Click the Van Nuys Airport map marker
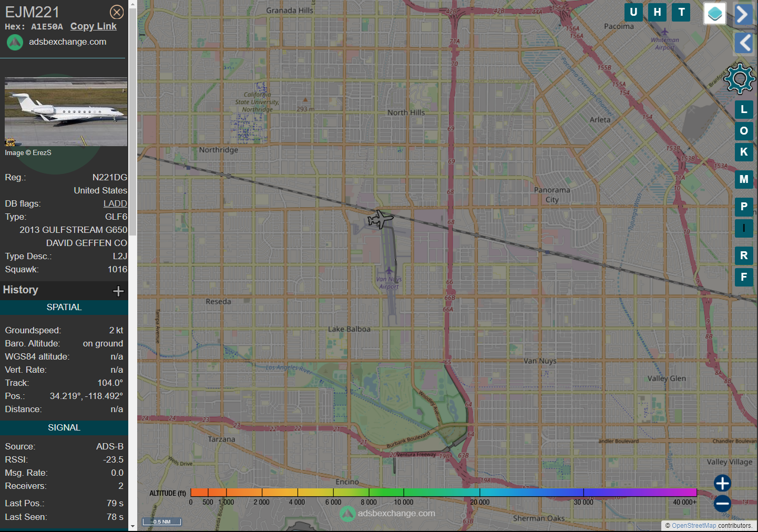Screen dimensions: 758x532 pyautogui.click(x=389, y=272)
